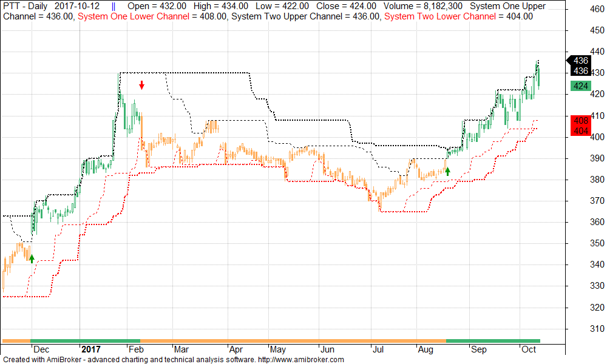Image resolution: width=607 pixels, height=364 pixels.
Task: Click the 310 value on the price axis
Action: [596, 329]
